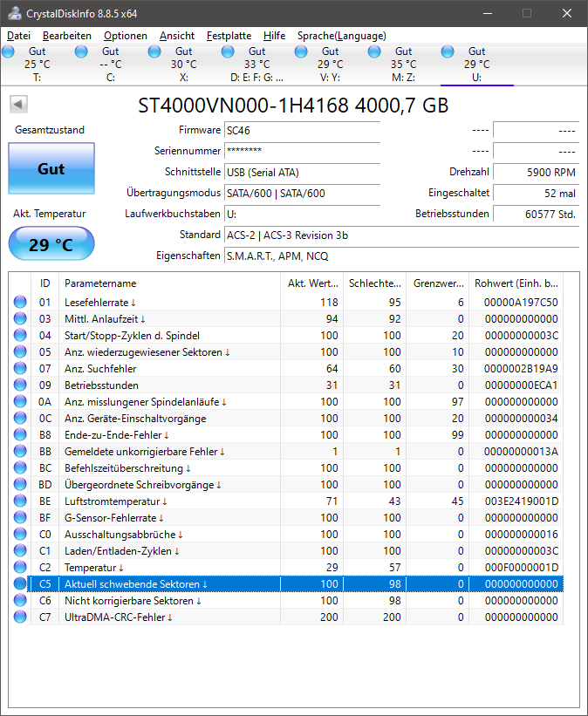
Task: Open the Optionen menu
Action: click(x=125, y=36)
